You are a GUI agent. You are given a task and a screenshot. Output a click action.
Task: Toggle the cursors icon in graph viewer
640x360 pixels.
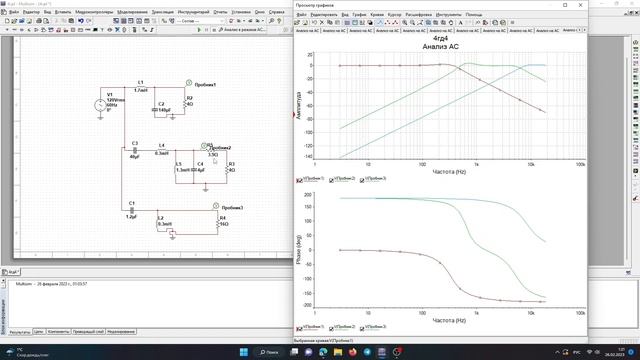pyautogui.click(x=362, y=23)
